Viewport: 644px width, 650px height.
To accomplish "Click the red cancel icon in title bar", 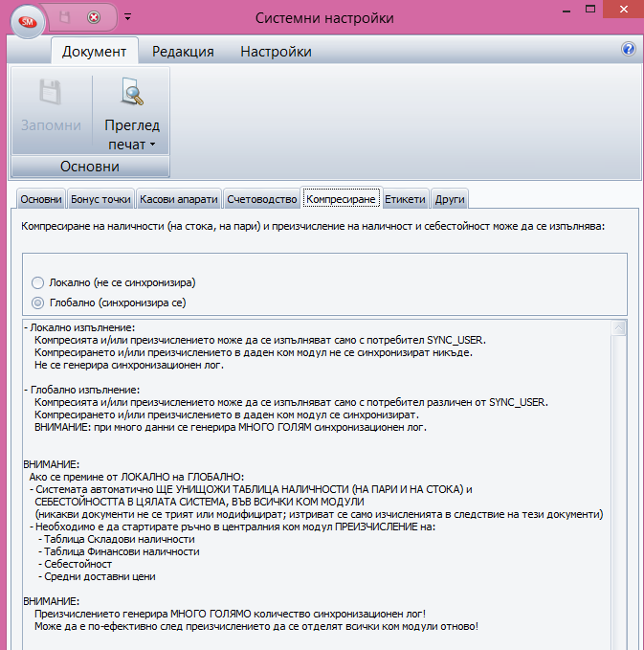I will pos(94,17).
